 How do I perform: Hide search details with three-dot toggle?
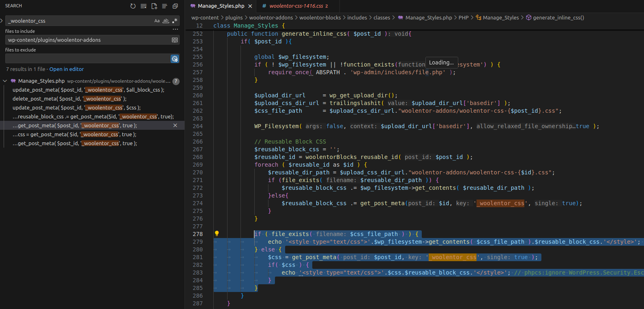(x=175, y=30)
